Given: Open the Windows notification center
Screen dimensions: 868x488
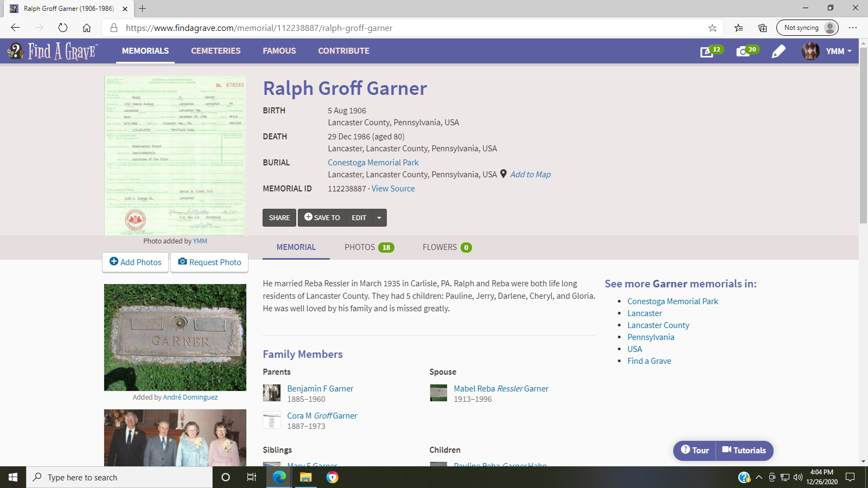Looking at the screenshot, I should pos(850,477).
